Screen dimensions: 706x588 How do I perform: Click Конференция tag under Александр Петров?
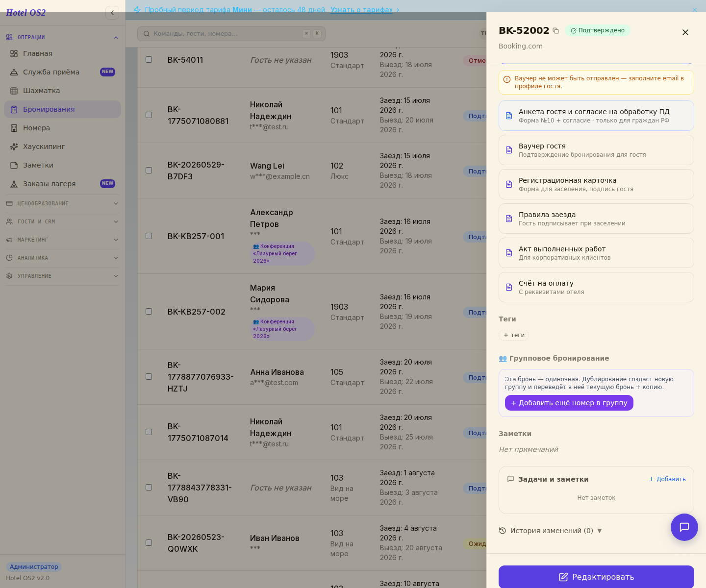point(282,253)
